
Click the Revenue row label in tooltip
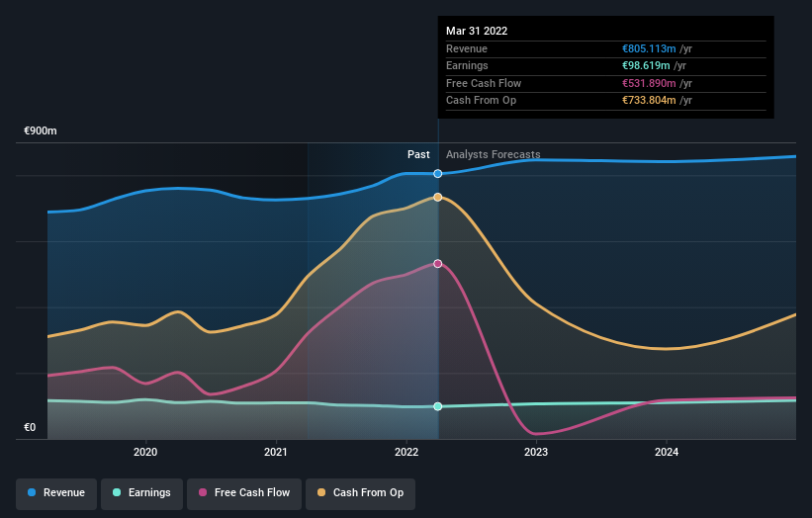click(467, 48)
